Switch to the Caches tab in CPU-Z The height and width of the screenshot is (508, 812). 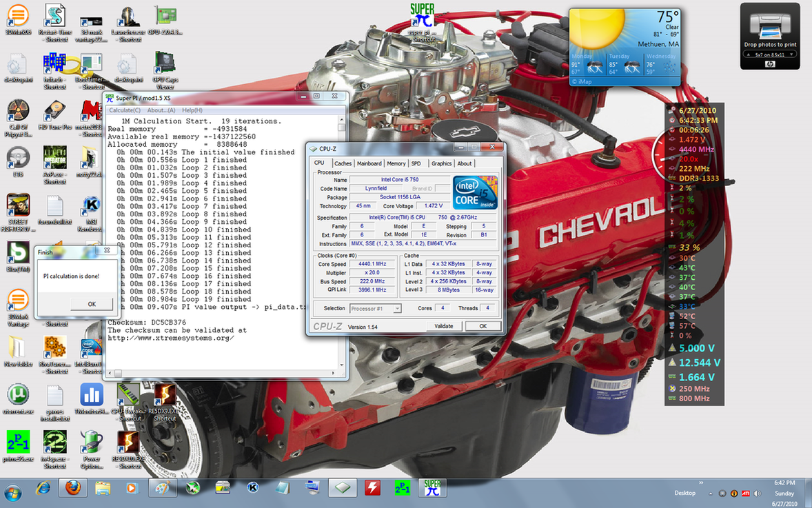coord(343,163)
